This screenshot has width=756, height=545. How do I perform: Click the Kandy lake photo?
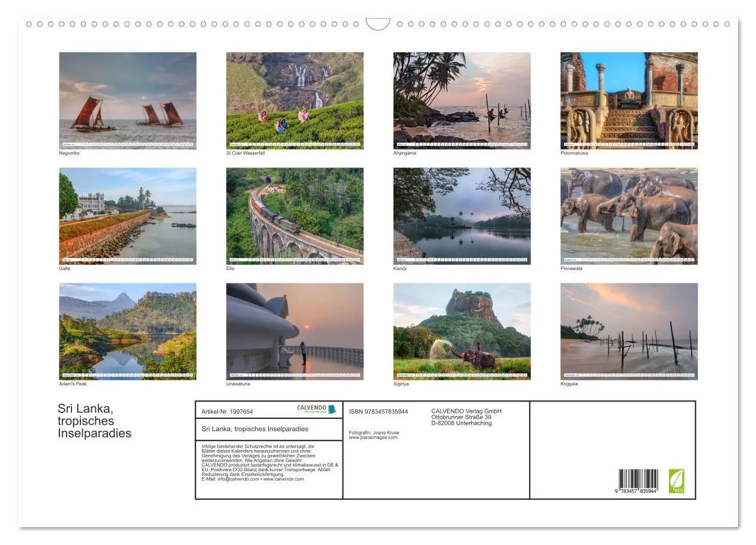(462, 216)
